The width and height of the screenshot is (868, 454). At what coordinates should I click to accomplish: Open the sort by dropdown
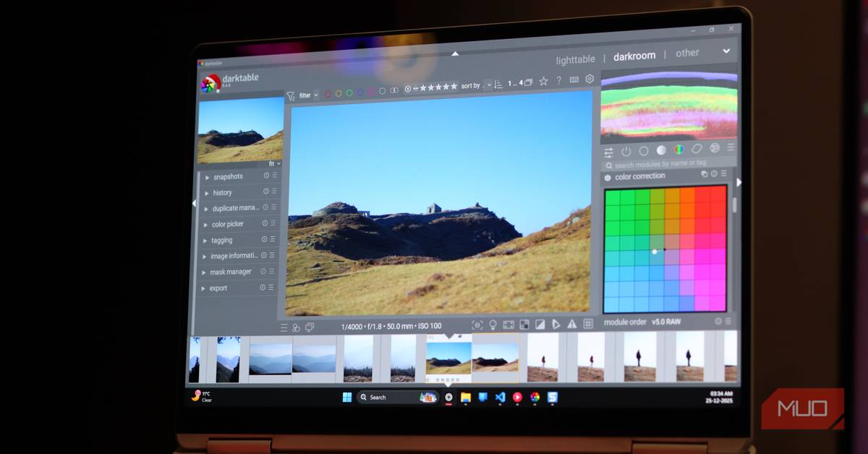[488, 85]
